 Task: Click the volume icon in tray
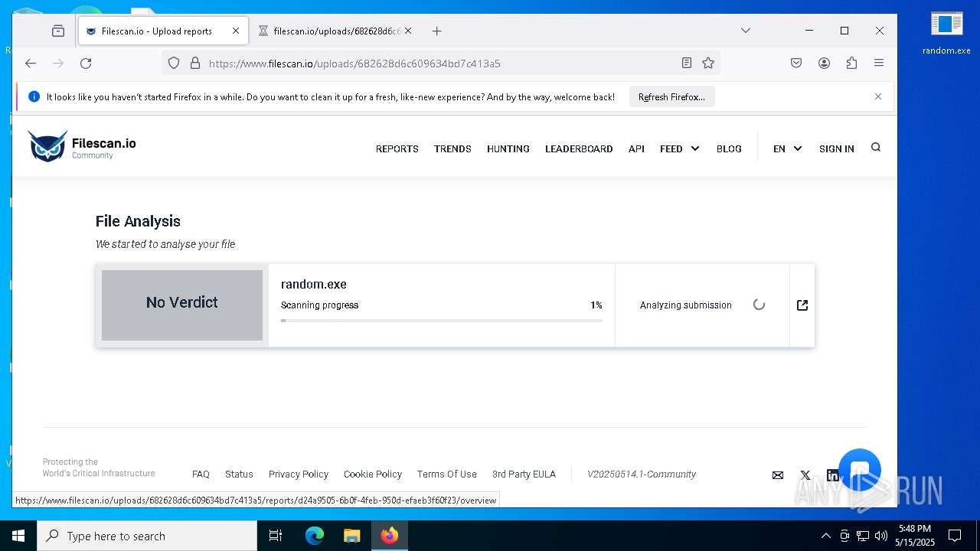click(881, 536)
